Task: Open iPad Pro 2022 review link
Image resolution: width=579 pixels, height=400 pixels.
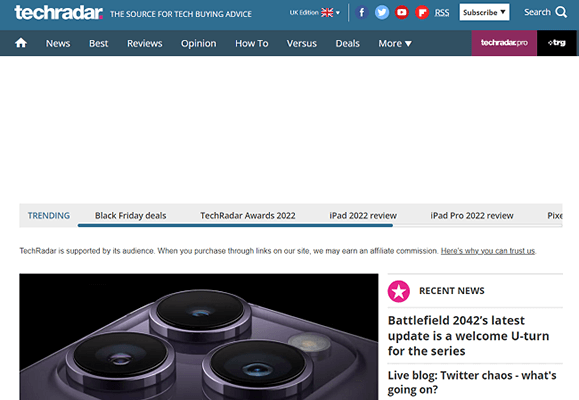Action: tap(472, 215)
